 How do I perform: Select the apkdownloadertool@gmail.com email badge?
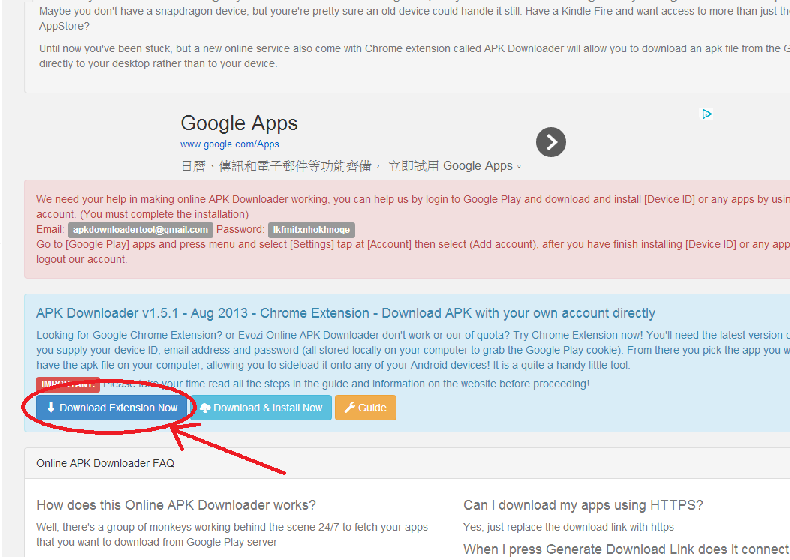(140, 229)
